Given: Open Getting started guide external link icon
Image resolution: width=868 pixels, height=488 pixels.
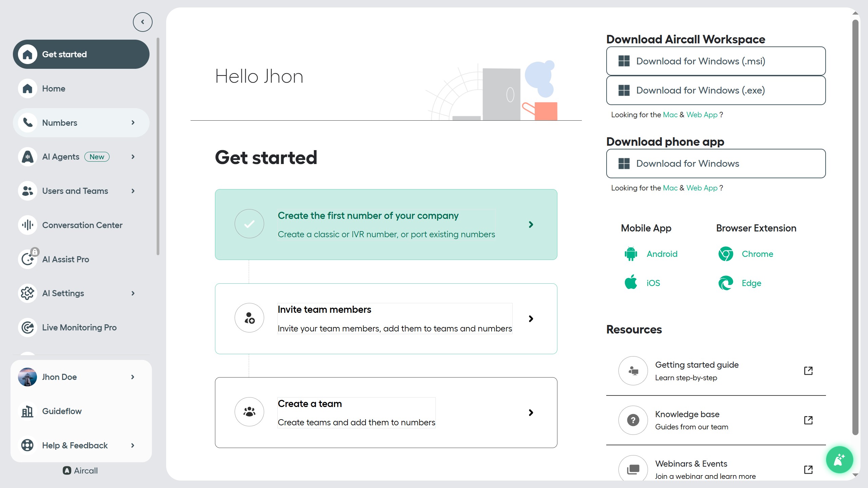Looking at the screenshot, I should (808, 371).
